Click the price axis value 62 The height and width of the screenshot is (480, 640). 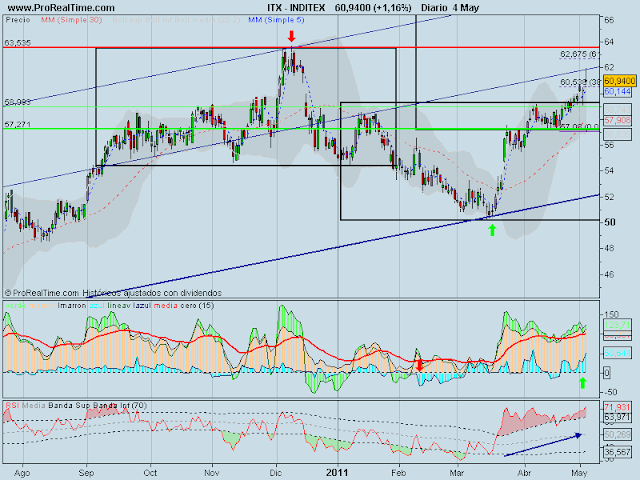pyautogui.click(x=609, y=67)
